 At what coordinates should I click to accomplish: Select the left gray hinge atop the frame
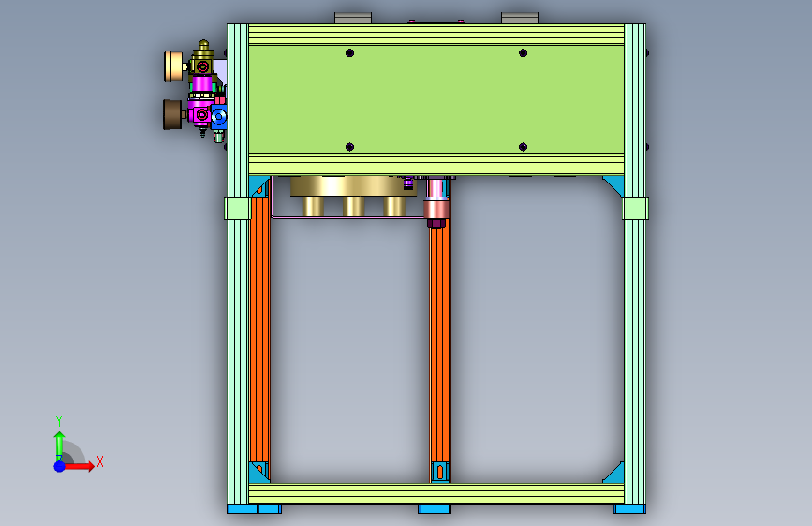pyautogui.click(x=353, y=18)
